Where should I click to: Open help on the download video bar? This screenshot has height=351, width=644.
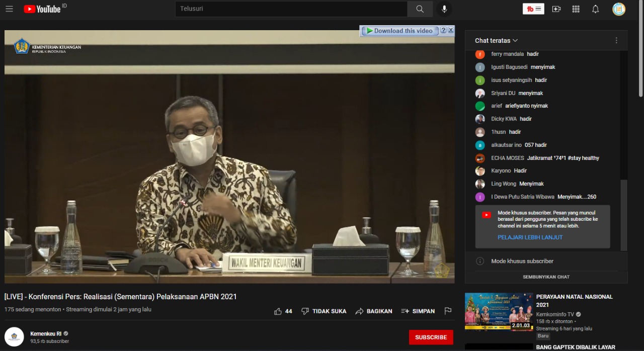point(443,31)
